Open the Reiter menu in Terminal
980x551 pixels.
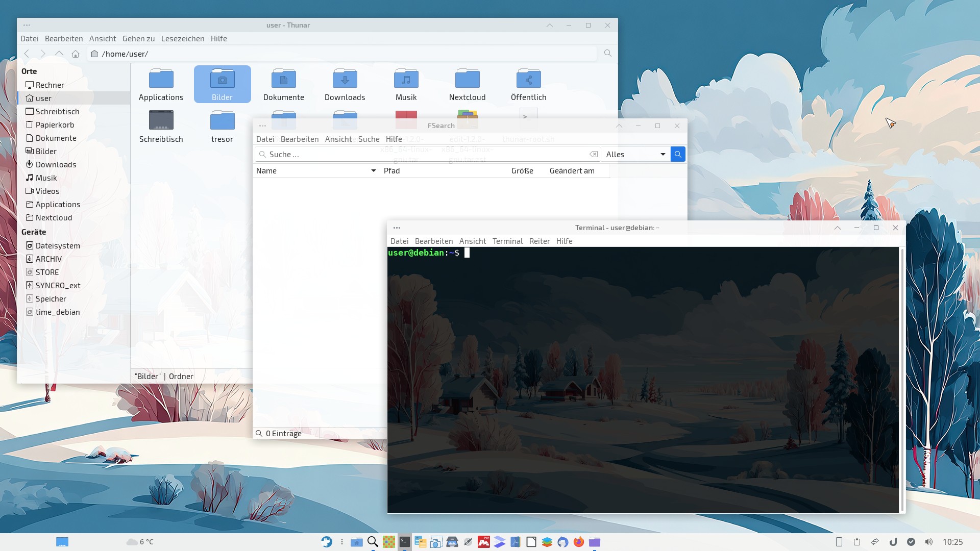click(539, 241)
